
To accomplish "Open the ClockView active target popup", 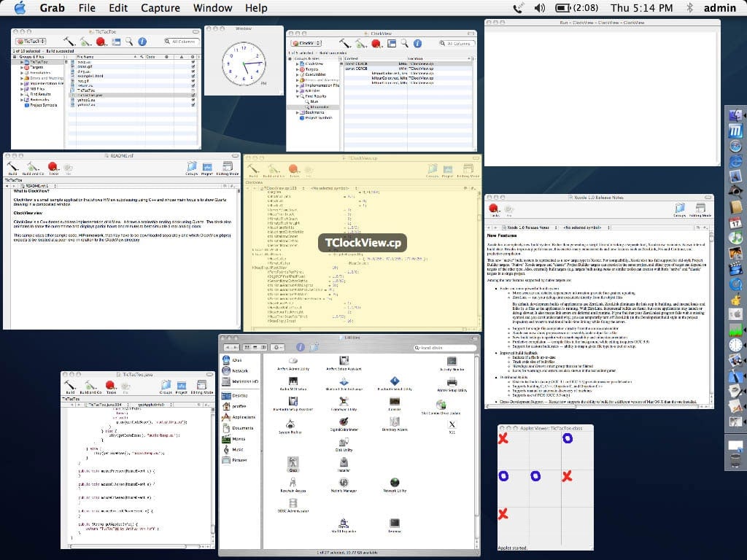I will (x=306, y=43).
